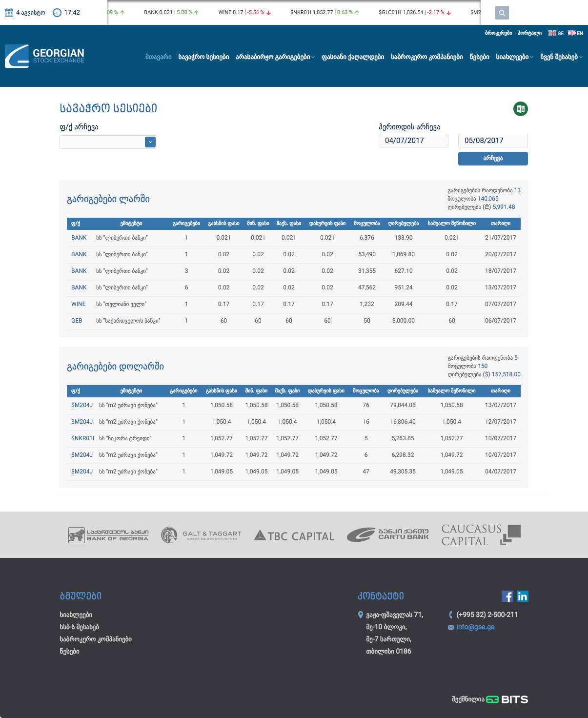
Task: Switch language via the EN flag
Action: tap(575, 33)
